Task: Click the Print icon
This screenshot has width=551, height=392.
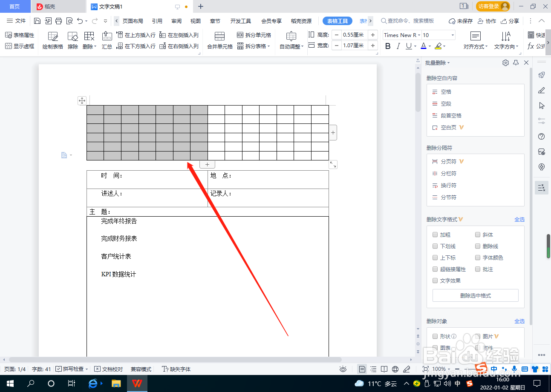Action: click(59, 21)
